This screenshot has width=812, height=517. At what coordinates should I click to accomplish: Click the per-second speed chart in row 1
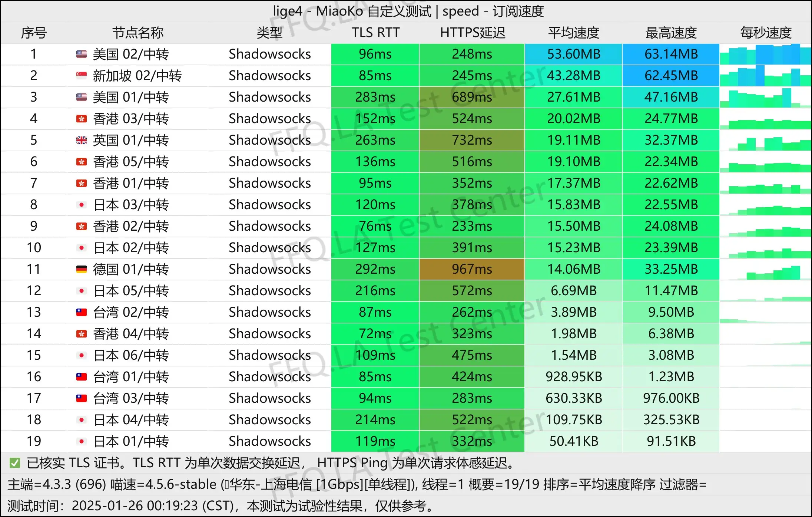(x=766, y=54)
